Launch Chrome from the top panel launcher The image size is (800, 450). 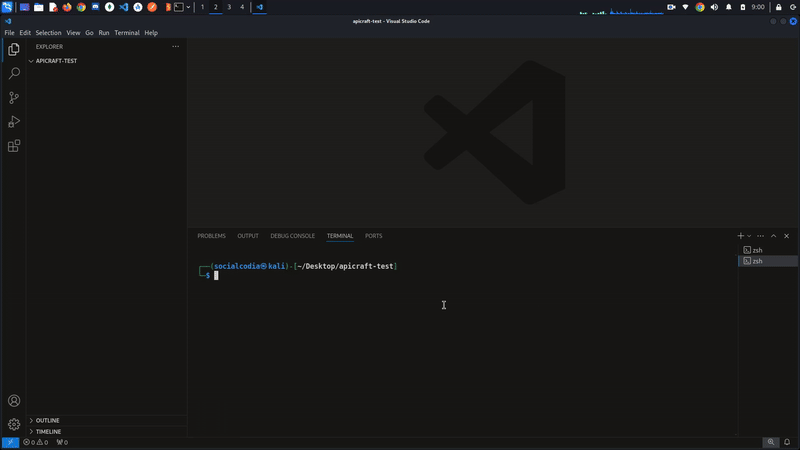coord(81,7)
